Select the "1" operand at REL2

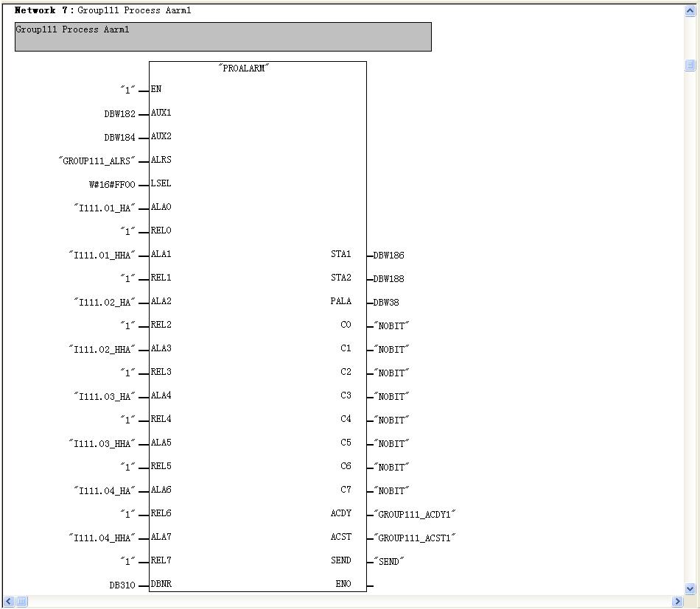point(127,325)
